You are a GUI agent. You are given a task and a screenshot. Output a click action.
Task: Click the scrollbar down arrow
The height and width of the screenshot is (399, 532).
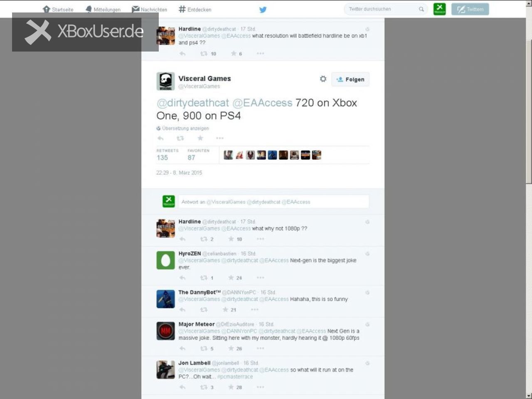pyautogui.click(x=529, y=395)
